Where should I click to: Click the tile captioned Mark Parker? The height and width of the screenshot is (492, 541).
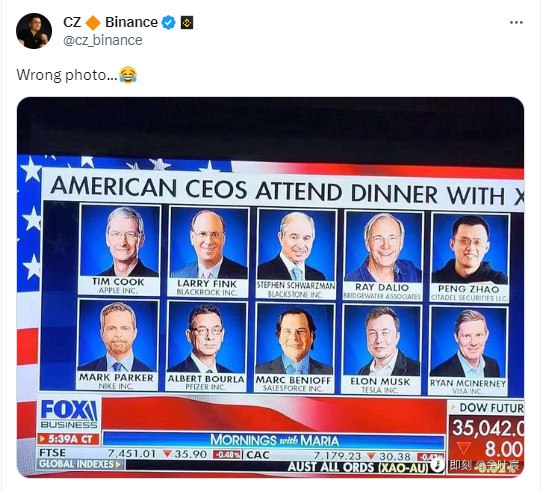(117, 344)
